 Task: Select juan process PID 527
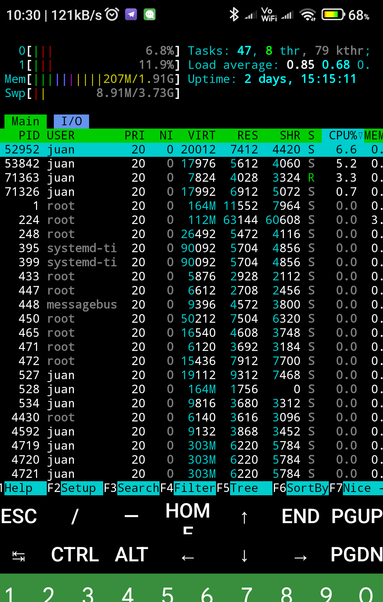[192, 375]
